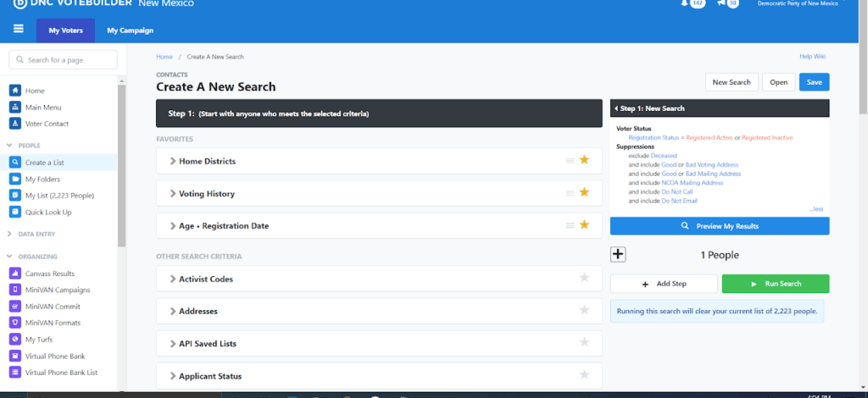Image resolution: width=868 pixels, height=398 pixels.
Task: Click the Virtual Phone Bank icon
Action: click(x=14, y=357)
